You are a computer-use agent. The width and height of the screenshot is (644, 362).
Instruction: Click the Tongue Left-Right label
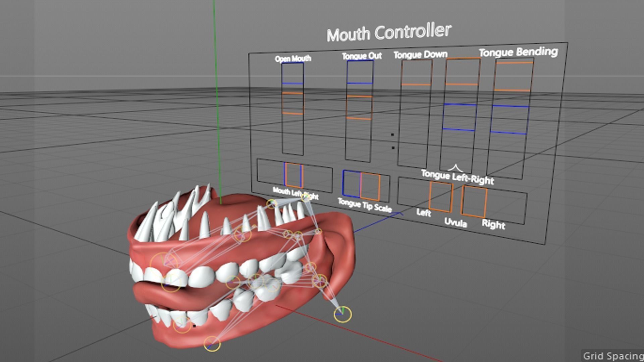(x=458, y=177)
